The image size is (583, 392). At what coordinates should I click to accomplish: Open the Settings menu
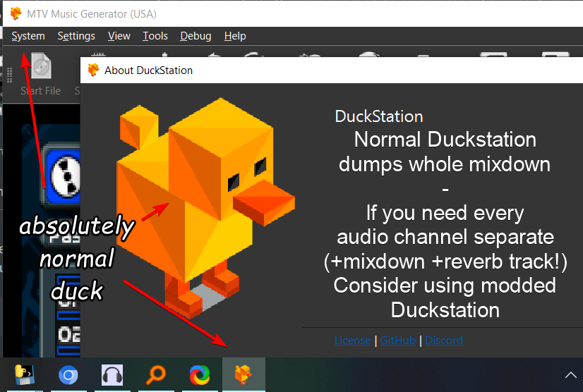pyautogui.click(x=76, y=36)
